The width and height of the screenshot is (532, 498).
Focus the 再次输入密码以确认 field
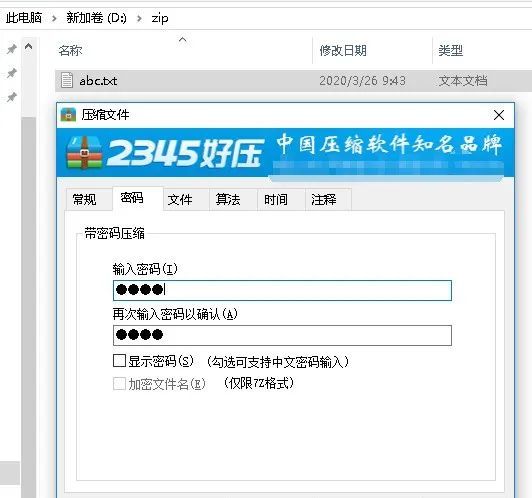click(x=282, y=335)
